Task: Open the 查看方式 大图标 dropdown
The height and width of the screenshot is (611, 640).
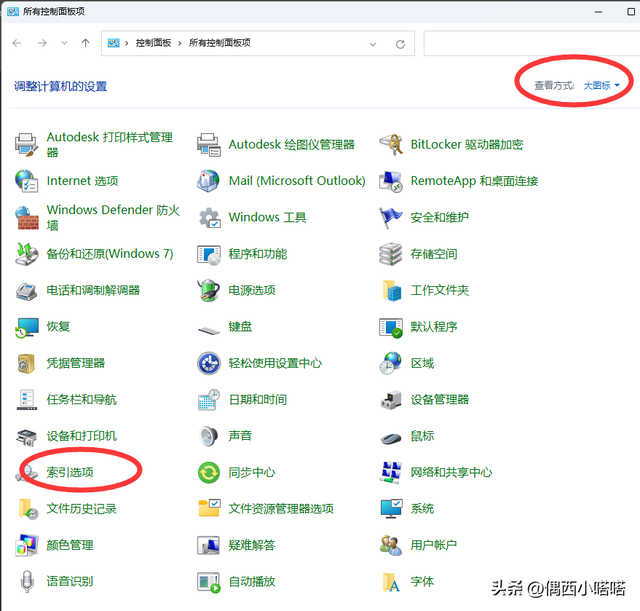Action: pyautogui.click(x=601, y=86)
